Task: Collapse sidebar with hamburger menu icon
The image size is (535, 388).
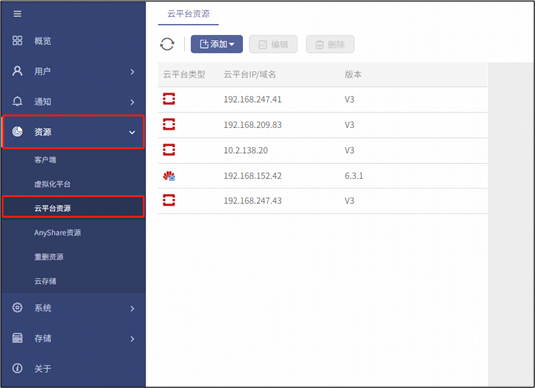Action: 17,14
